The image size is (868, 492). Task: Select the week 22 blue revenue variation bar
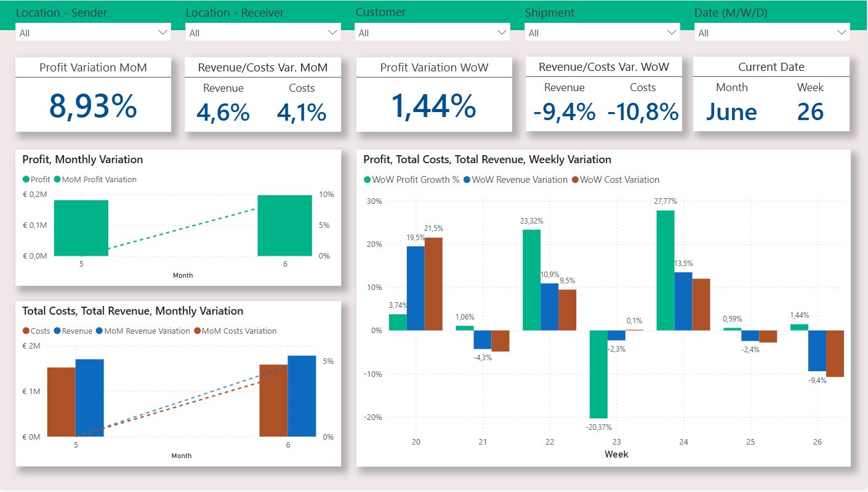pyautogui.click(x=549, y=307)
